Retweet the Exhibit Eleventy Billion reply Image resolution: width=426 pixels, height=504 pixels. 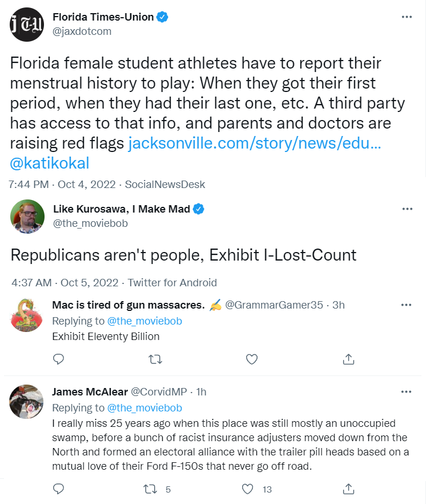[155, 359]
